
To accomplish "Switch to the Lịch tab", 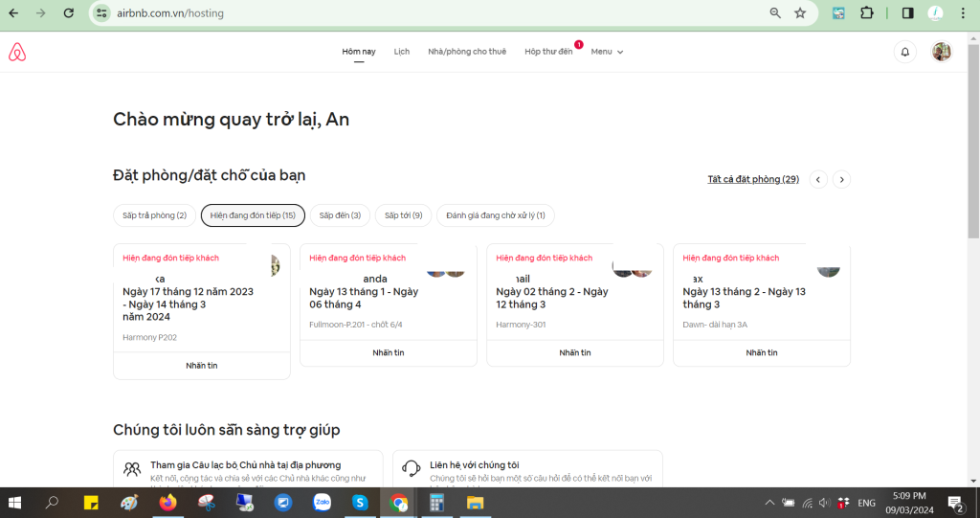I will point(402,52).
